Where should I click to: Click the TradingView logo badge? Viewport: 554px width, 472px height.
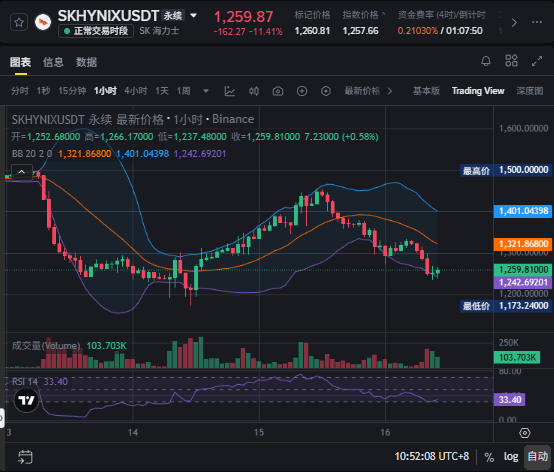[x=26, y=400]
